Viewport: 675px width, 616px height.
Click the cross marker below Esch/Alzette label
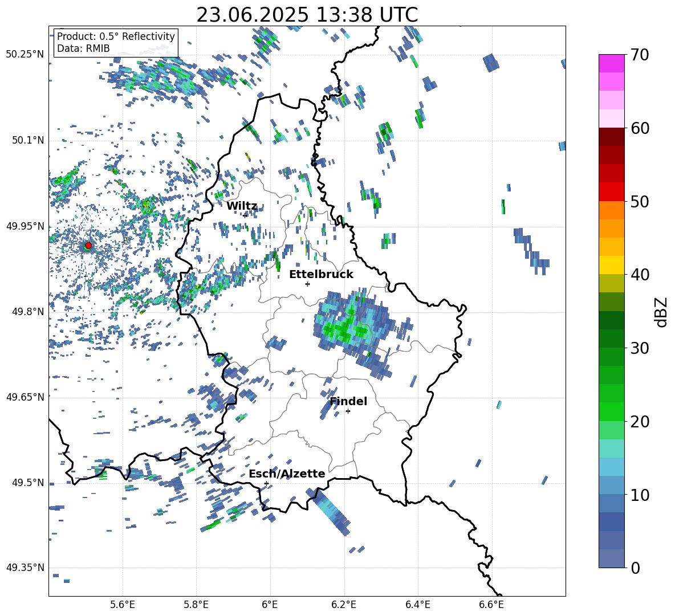click(x=266, y=483)
